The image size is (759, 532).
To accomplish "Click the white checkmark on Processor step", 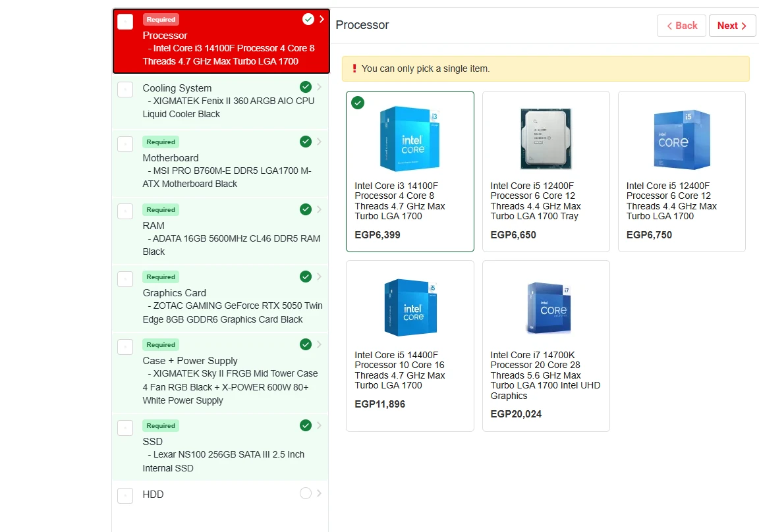I will click(308, 19).
